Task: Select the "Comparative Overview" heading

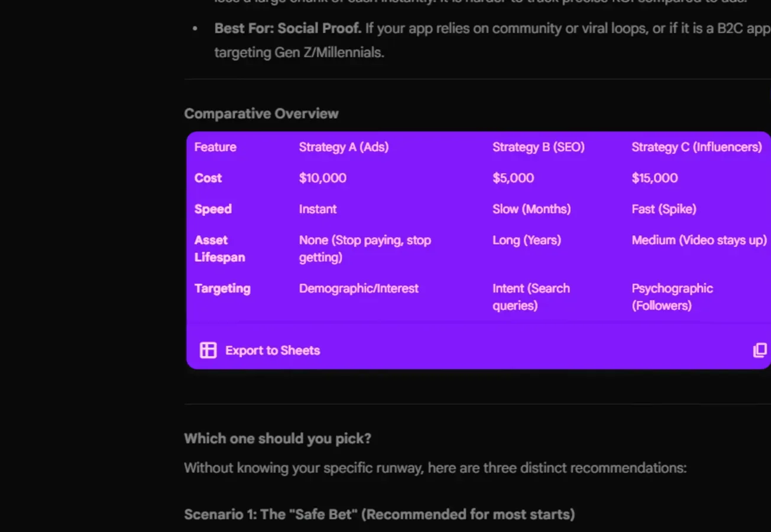Action: 261,113
